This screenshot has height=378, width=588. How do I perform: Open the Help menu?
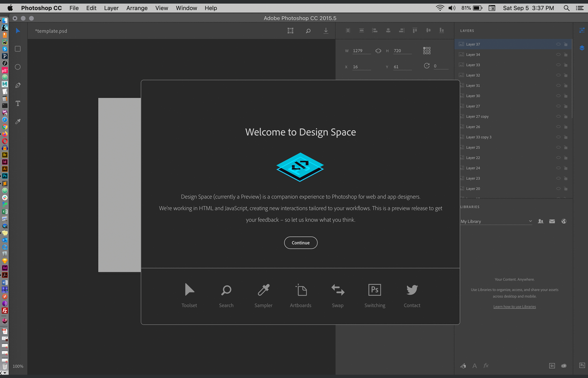pyautogui.click(x=211, y=8)
